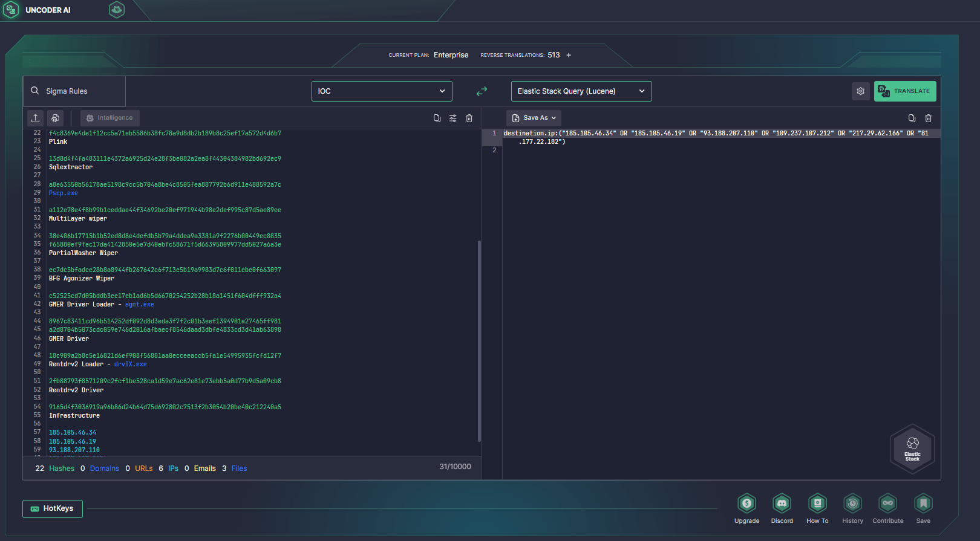Click the swap translation direction arrows
The image size is (980, 541).
click(x=482, y=91)
